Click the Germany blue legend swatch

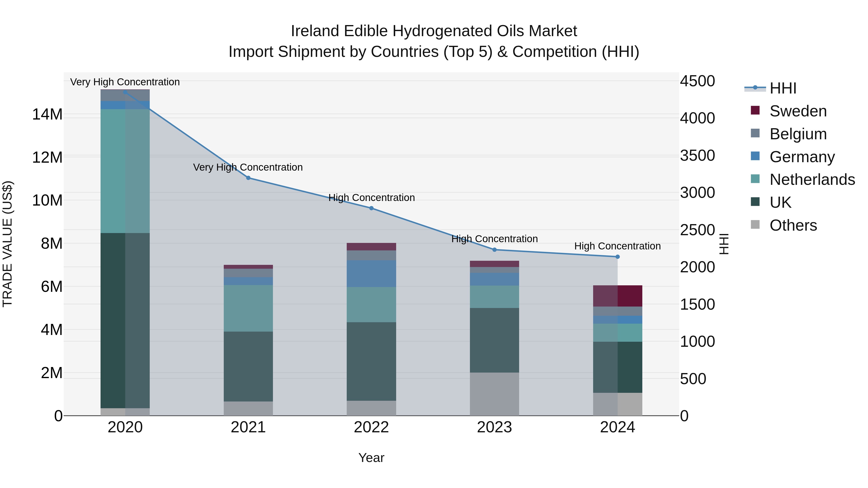(755, 156)
